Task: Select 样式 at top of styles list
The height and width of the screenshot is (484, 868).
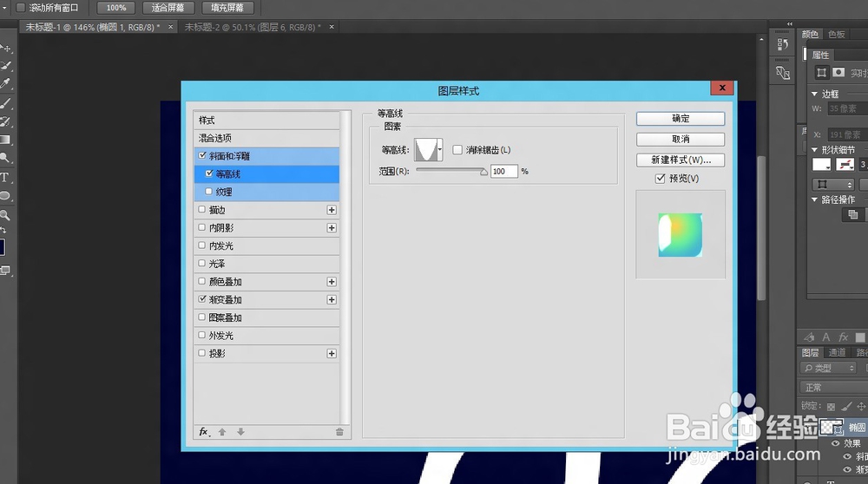Action: 266,120
